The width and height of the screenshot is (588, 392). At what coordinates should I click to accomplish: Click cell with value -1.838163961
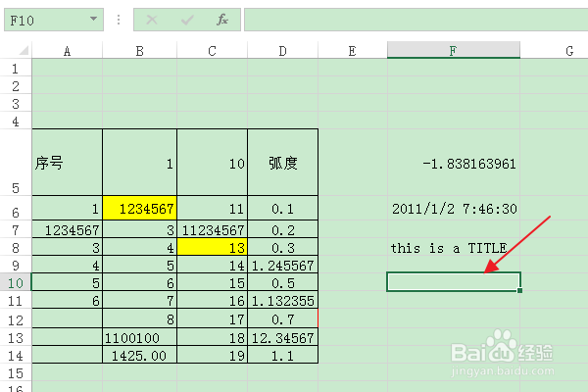point(454,163)
